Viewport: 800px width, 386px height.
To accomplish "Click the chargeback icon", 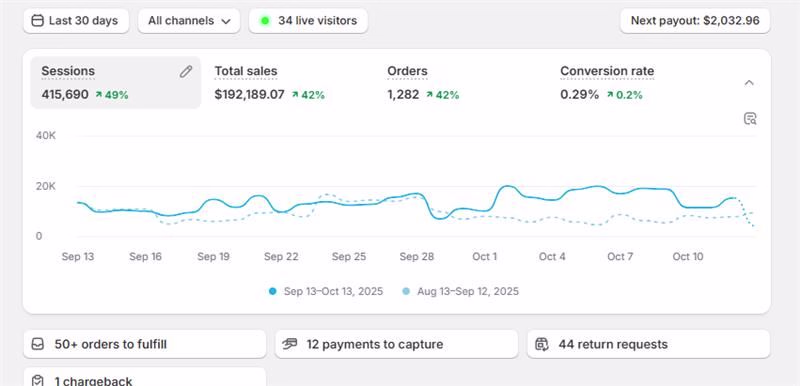I will tap(38, 381).
